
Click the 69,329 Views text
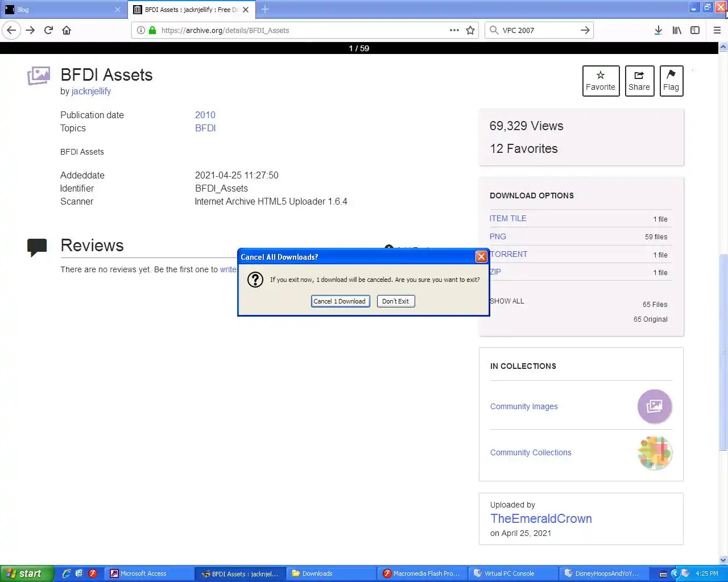(x=526, y=126)
